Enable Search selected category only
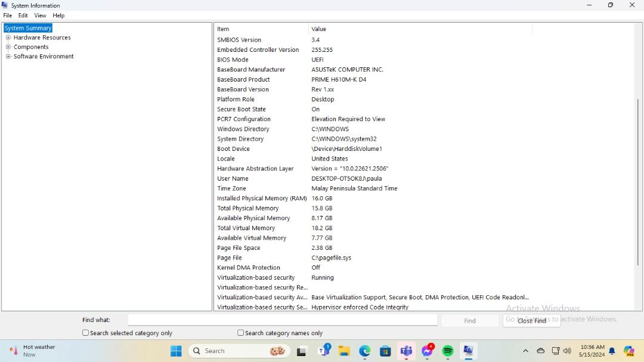Image resolution: width=644 pixels, height=362 pixels. point(85,332)
